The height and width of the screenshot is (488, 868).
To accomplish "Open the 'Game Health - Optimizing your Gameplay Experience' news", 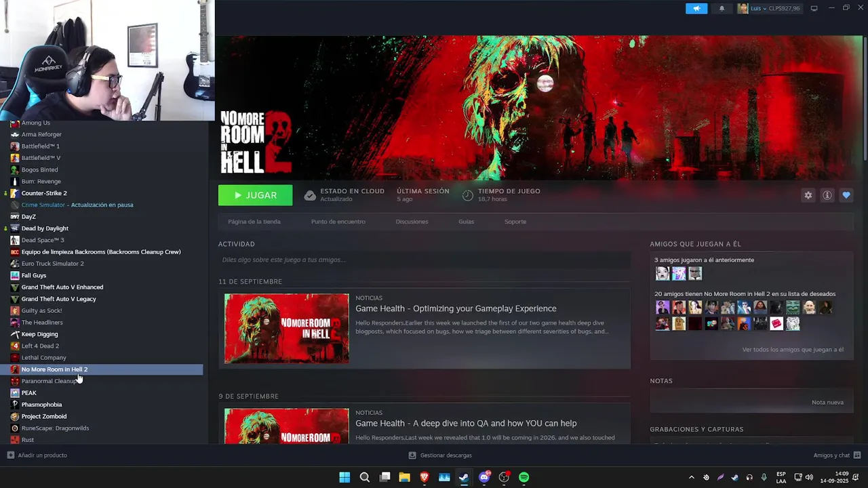I will (x=456, y=308).
